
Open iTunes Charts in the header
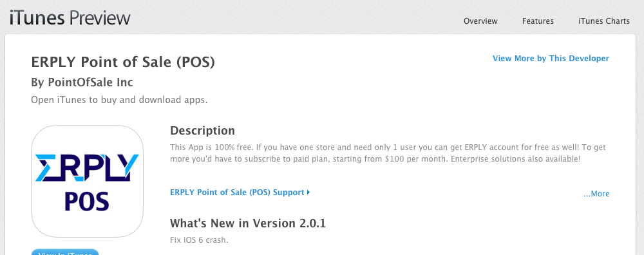[x=604, y=21]
